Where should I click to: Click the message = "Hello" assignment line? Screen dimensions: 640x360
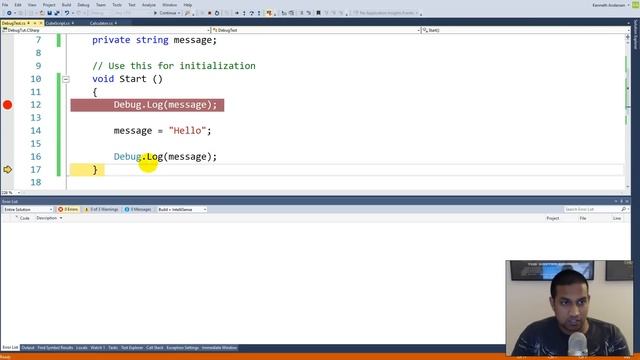162,131
